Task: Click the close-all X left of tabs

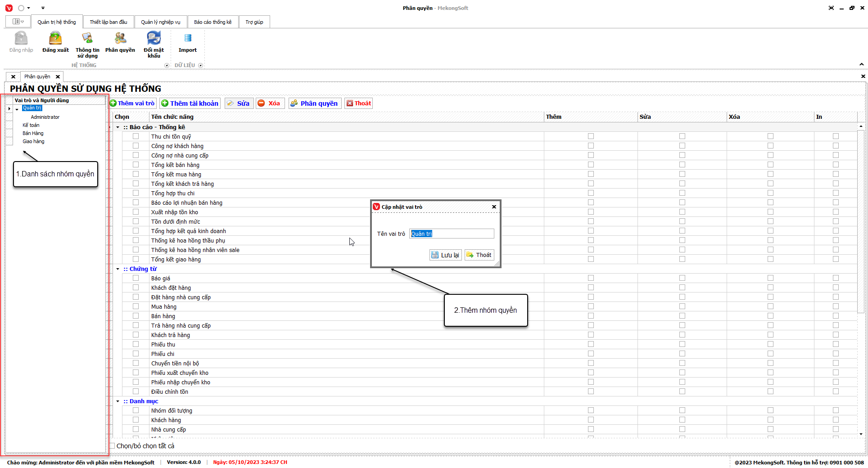Action: tap(13, 77)
